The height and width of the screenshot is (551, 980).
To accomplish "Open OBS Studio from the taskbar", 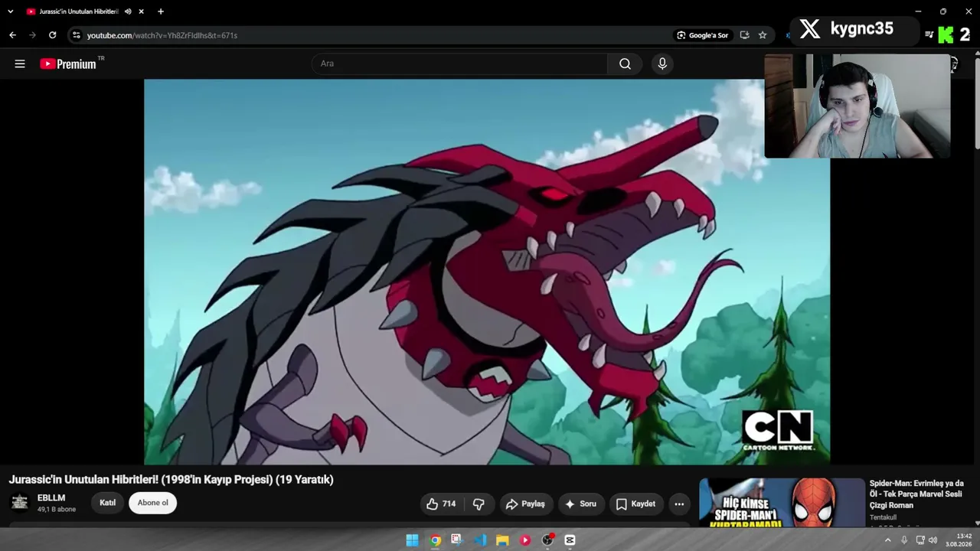I will [x=547, y=540].
